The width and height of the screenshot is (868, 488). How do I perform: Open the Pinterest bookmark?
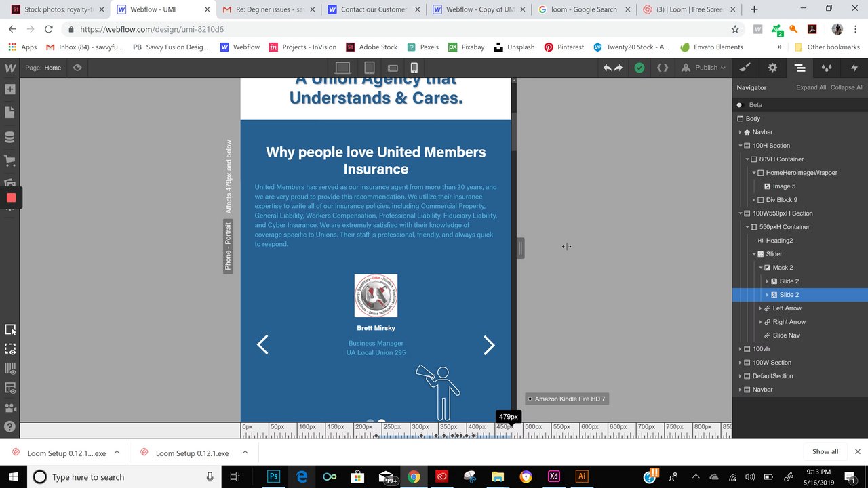tap(564, 47)
